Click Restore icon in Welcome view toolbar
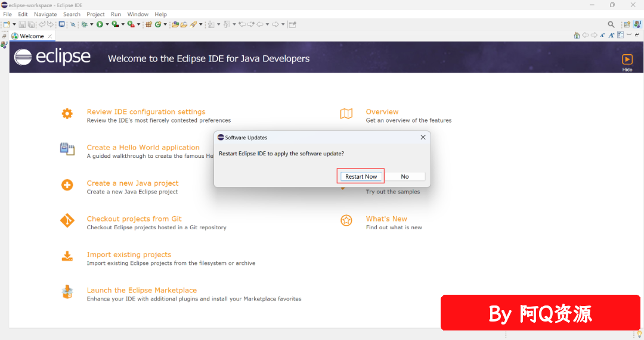 (x=637, y=35)
